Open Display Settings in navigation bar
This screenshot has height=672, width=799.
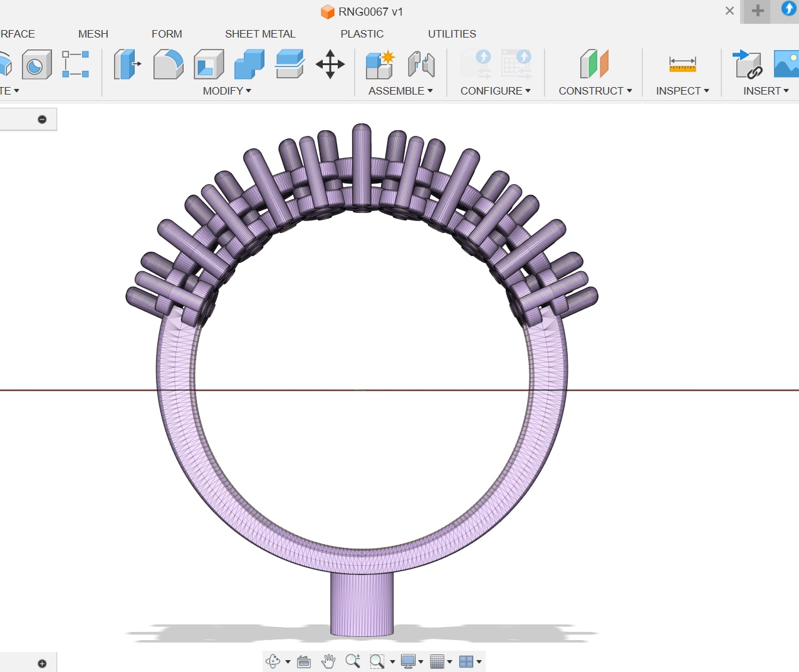coord(411,661)
